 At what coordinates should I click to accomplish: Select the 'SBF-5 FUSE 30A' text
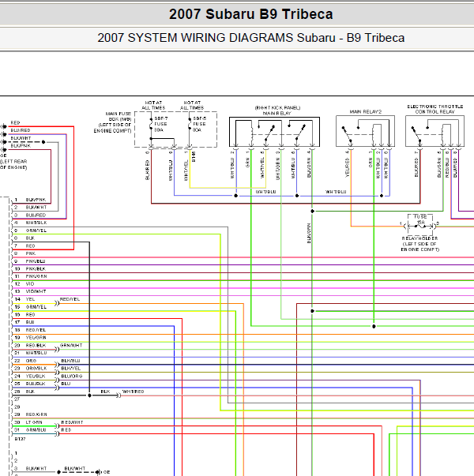pyautogui.click(x=199, y=124)
